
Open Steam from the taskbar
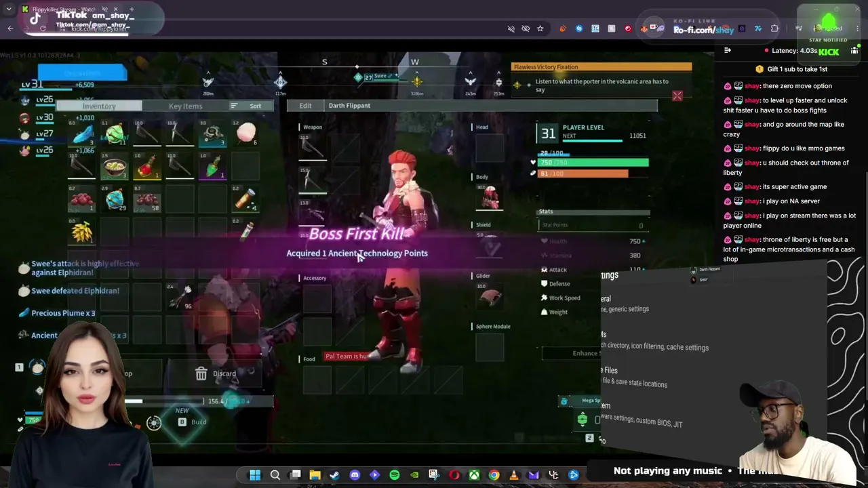(334, 475)
